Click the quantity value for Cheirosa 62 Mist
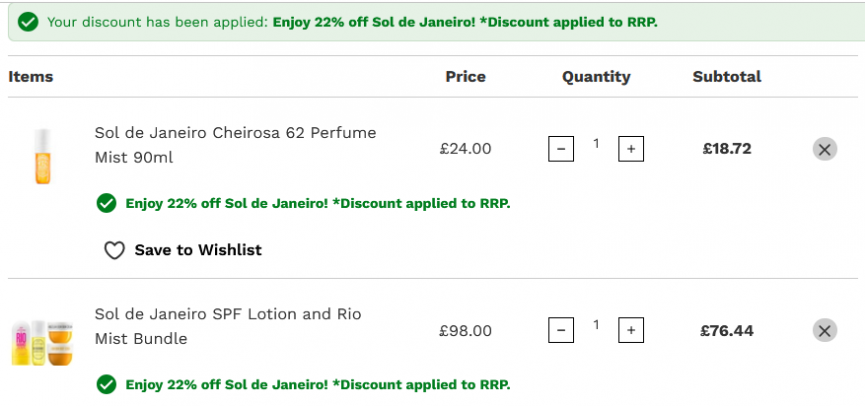 596,144
